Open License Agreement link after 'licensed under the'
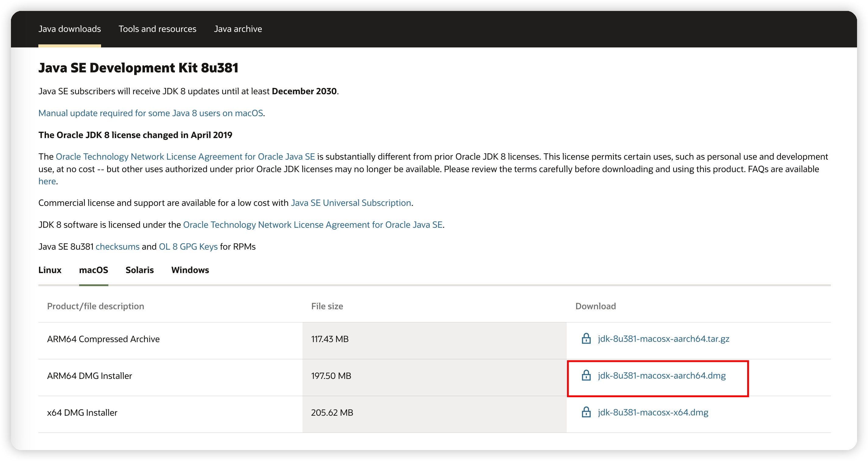Image resolution: width=868 pixels, height=461 pixels. [x=312, y=225]
